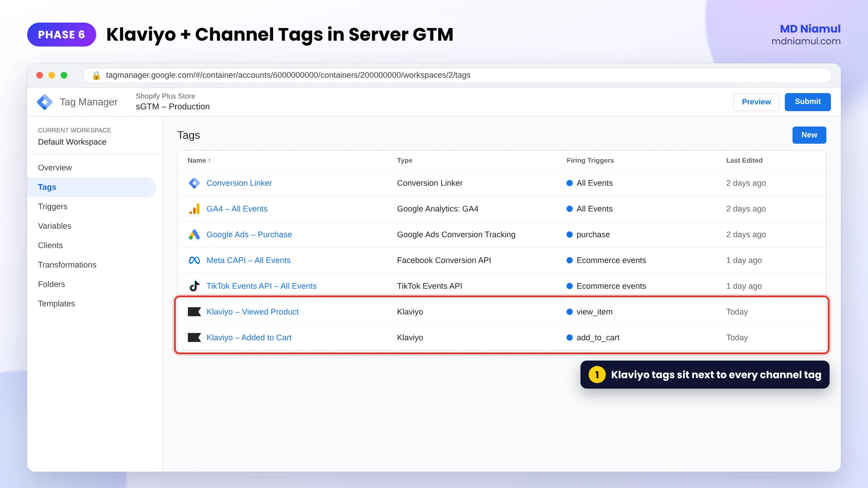The width and height of the screenshot is (868, 488).
Task: Click the Google Ads Conversion Tracking type cell
Action: click(456, 235)
